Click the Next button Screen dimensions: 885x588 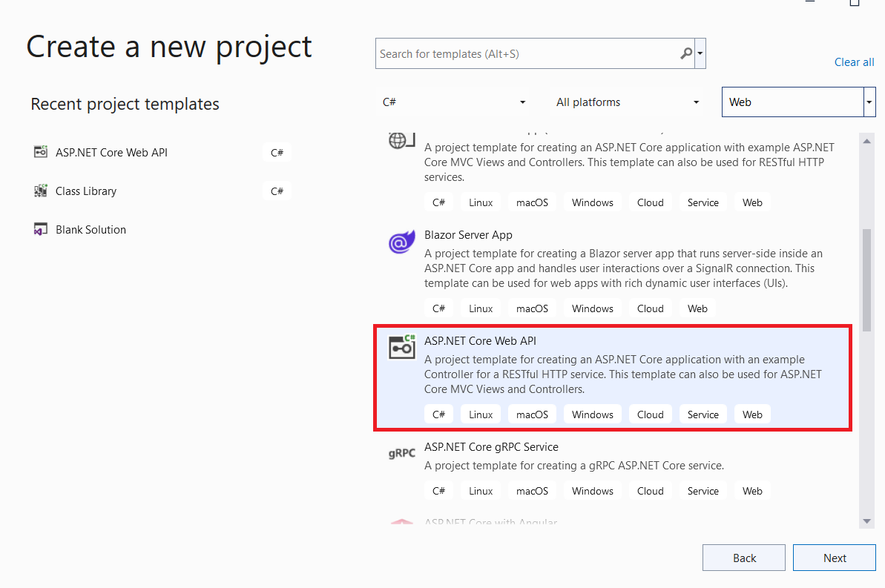point(834,558)
